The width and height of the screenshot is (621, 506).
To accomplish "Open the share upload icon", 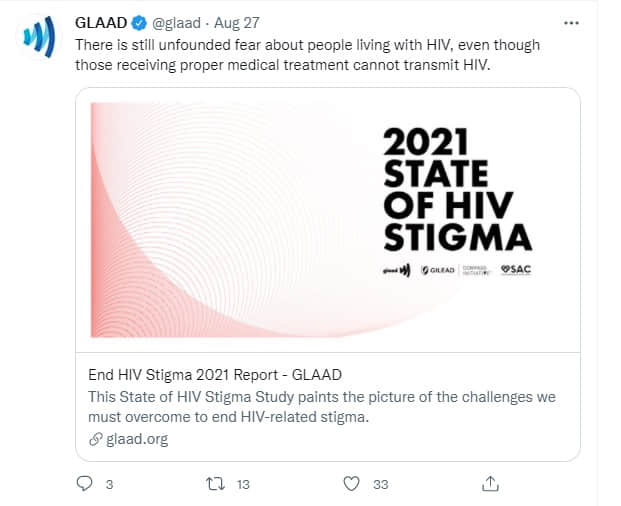I will point(490,483).
